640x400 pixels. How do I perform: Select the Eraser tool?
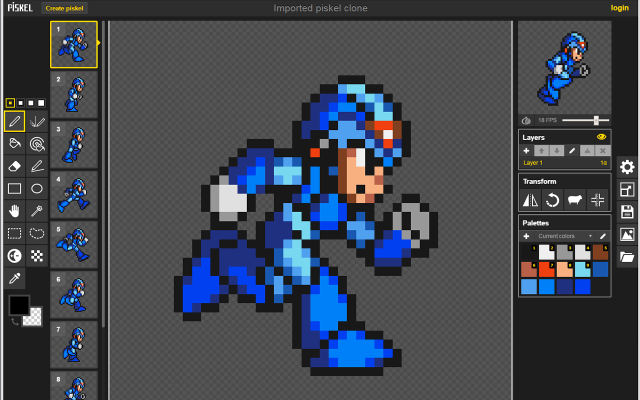click(14, 166)
